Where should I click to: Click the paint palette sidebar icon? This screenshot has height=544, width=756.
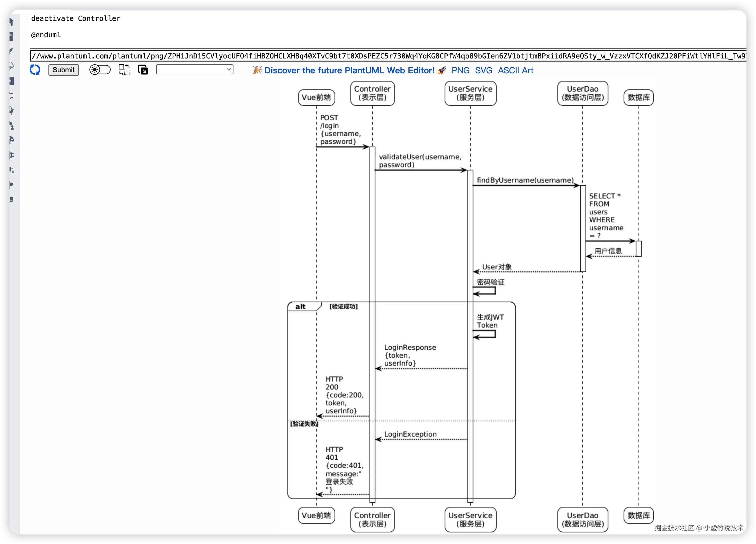11,140
